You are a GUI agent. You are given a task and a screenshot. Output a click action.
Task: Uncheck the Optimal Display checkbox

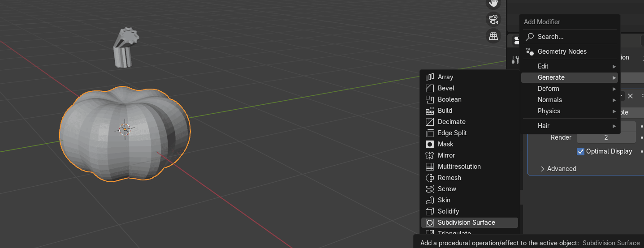click(581, 151)
